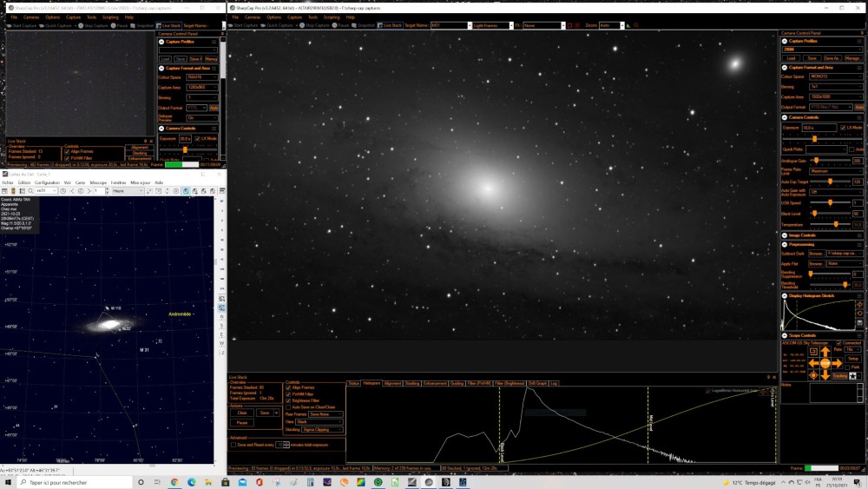Screen dimensions: 868x489
Task: Click Stop Capture in the small SharpCap window
Action: coord(93,25)
